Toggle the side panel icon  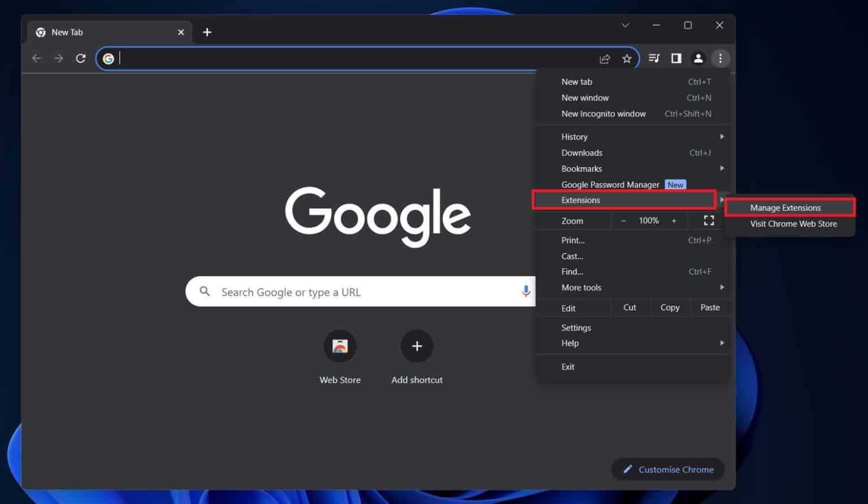pyautogui.click(x=676, y=58)
